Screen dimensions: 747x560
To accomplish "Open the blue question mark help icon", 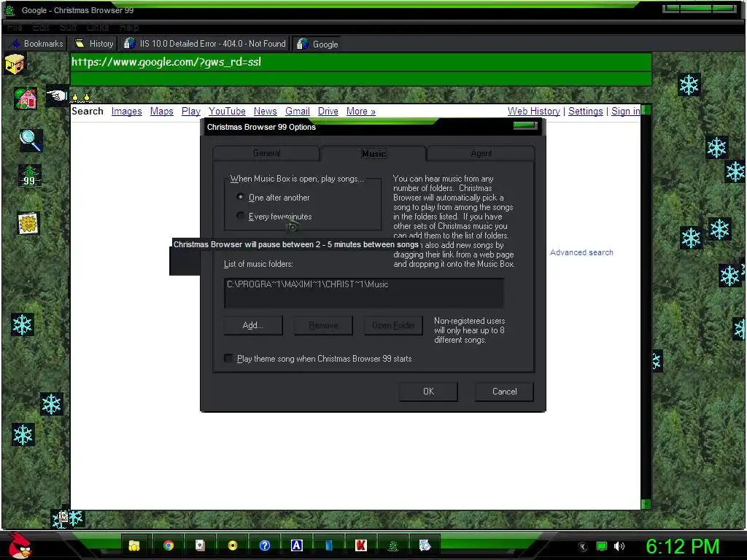I will (265, 545).
